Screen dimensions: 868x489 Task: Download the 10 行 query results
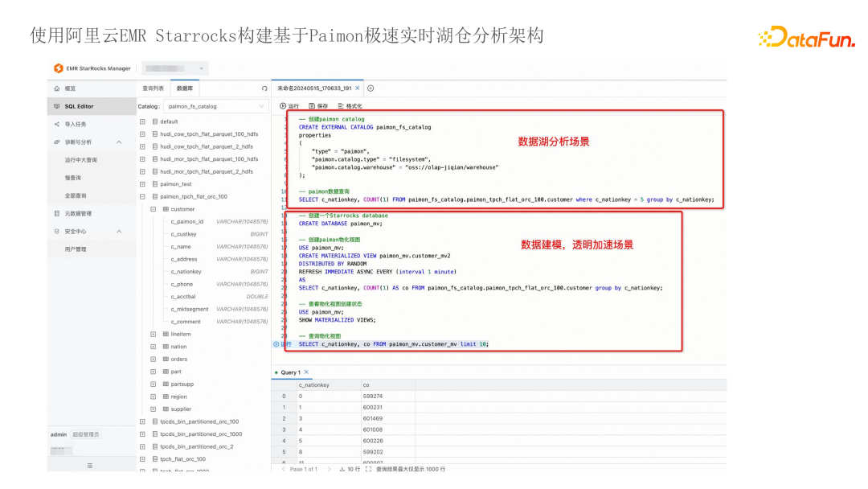pos(350,469)
